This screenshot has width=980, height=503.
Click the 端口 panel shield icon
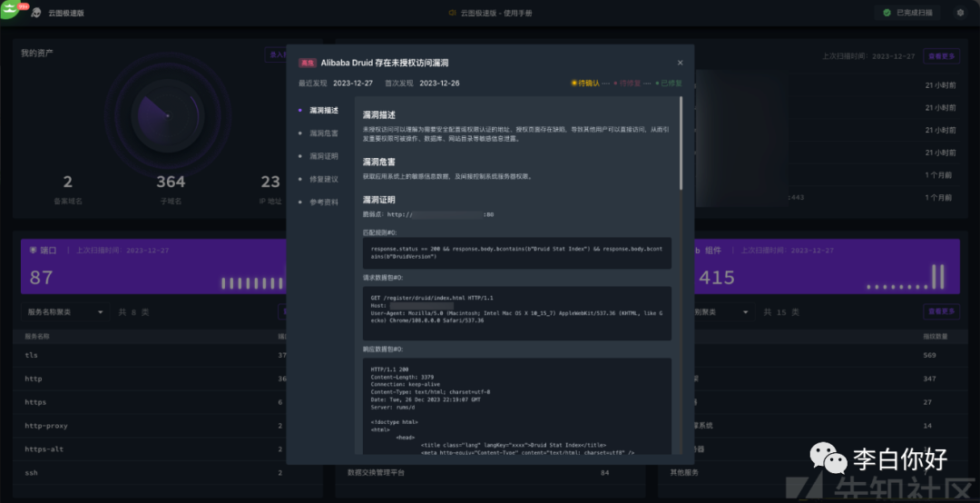[34, 251]
